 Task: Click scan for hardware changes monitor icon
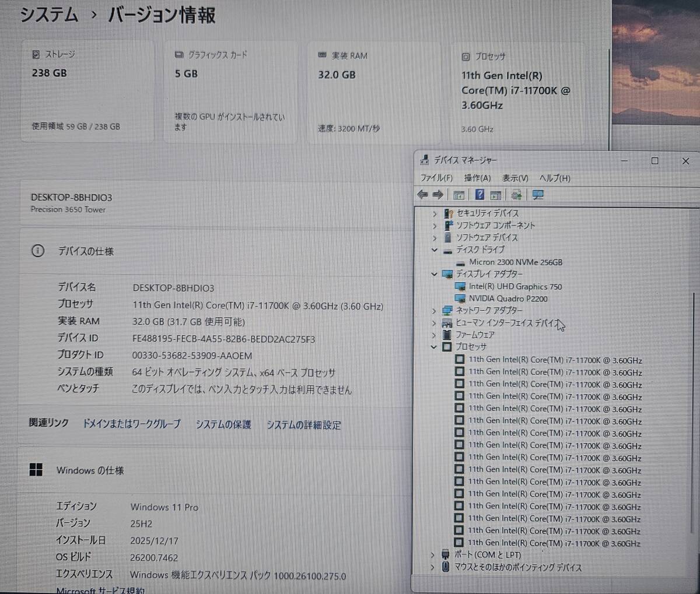coord(538,195)
